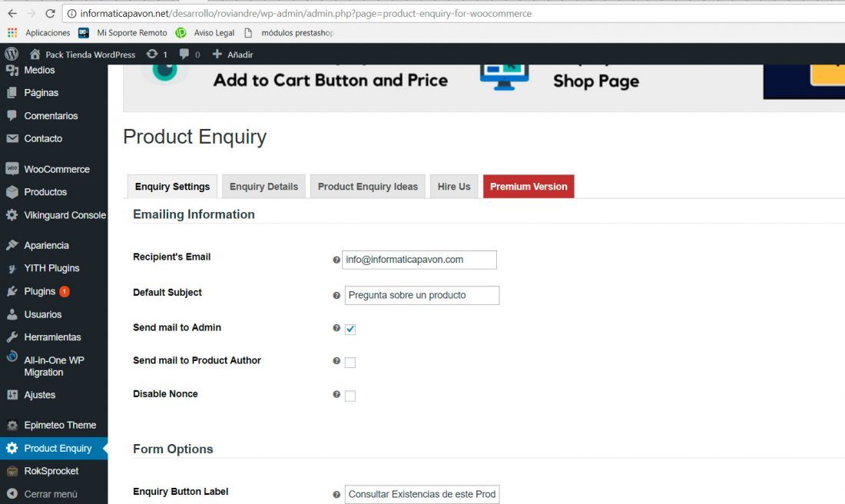This screenshot has height=504, width=845.
Task: Click the Shop Page banner monitor image
Action: (505, 77)
